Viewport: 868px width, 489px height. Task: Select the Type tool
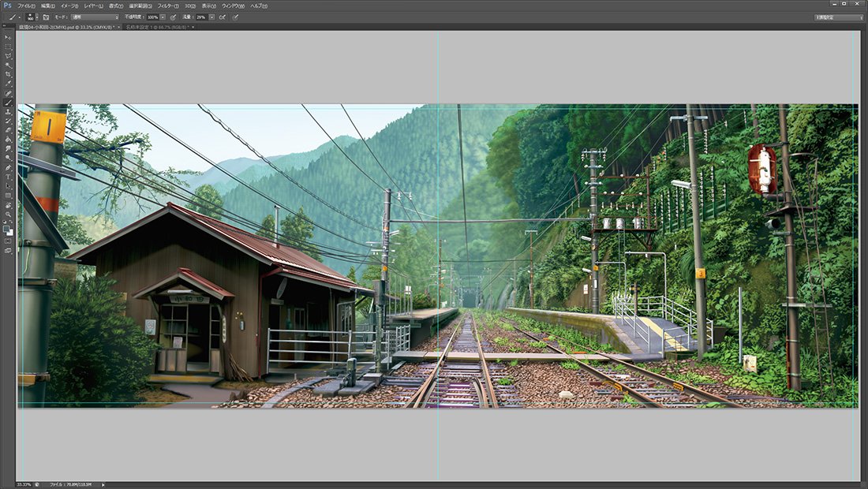(x=8, y=177)
